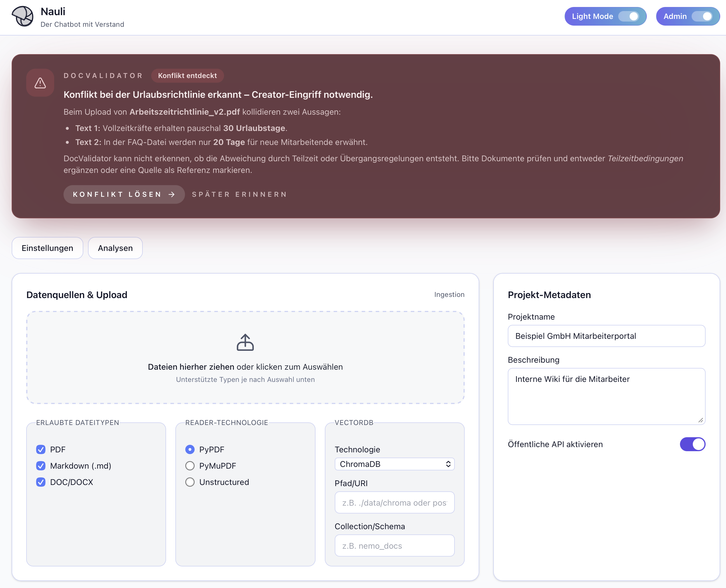Open the Technologie dropdown showing ChromaDB
Image resolution: width=726 pixels, height=588 pixels.
click(x=394, y=464)
